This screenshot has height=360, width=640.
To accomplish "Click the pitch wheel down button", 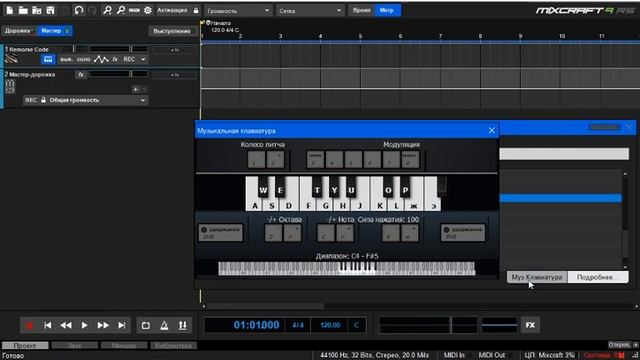I will coord(256,160).
